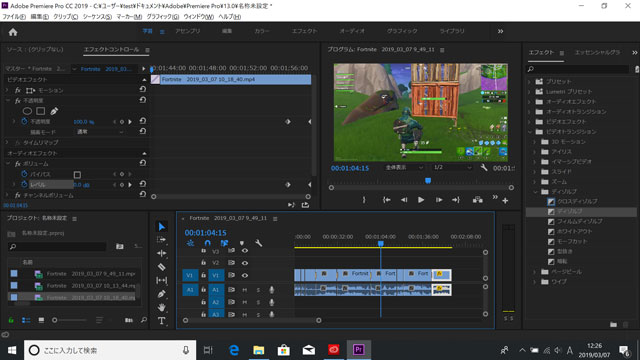
Task: Select the Hand tool
Action: point(162,307)
